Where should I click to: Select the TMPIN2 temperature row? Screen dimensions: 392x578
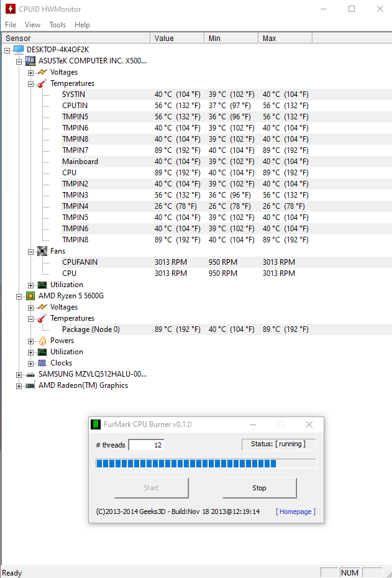pyautogui.click(x=226, y=184)
